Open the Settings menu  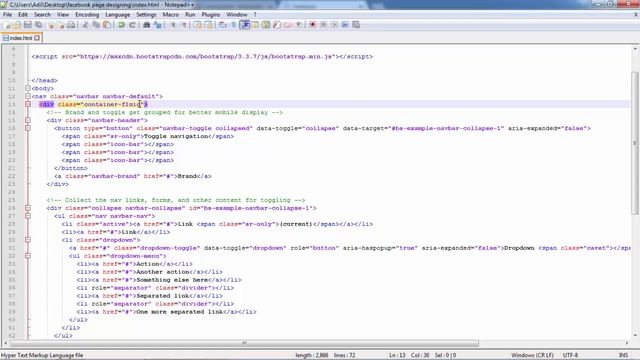146,15
